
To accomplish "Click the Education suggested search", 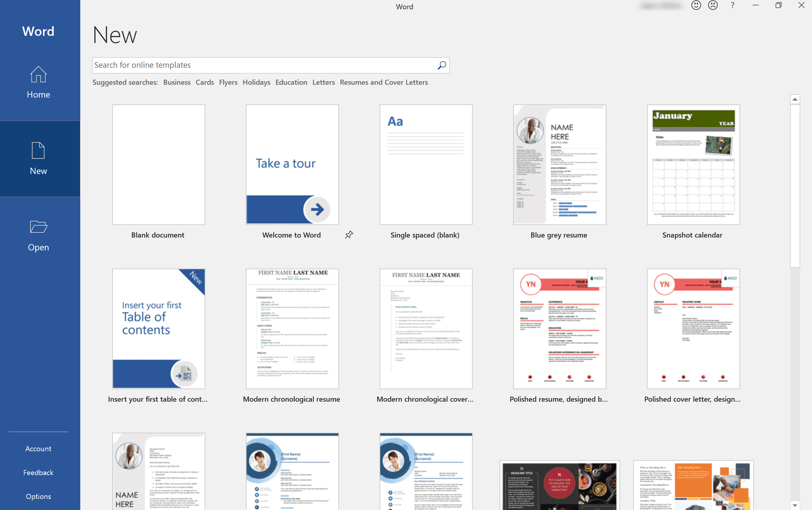I will 292,82.
